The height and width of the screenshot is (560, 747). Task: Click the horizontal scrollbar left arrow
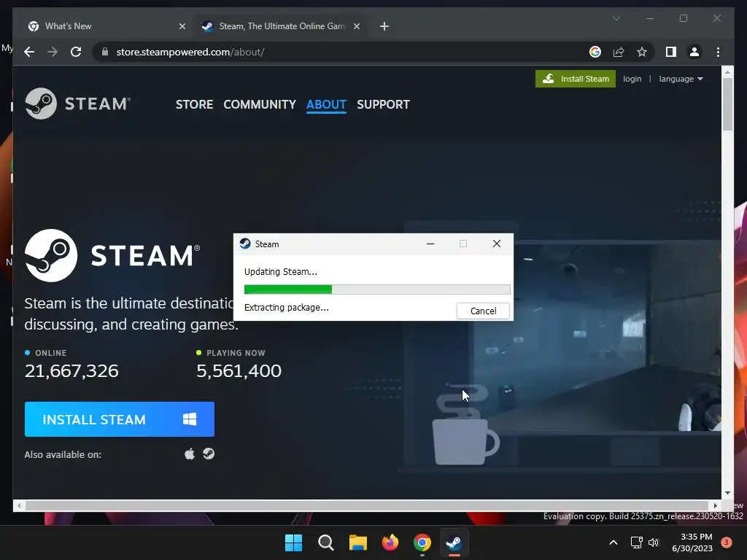click(18, 505)
